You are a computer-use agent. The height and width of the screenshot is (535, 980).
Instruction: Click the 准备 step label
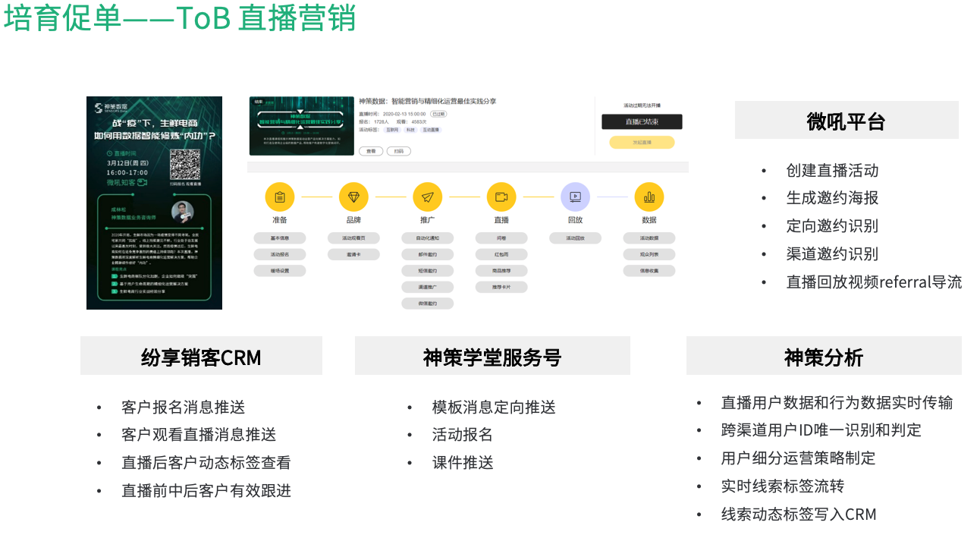pos(279,220)
